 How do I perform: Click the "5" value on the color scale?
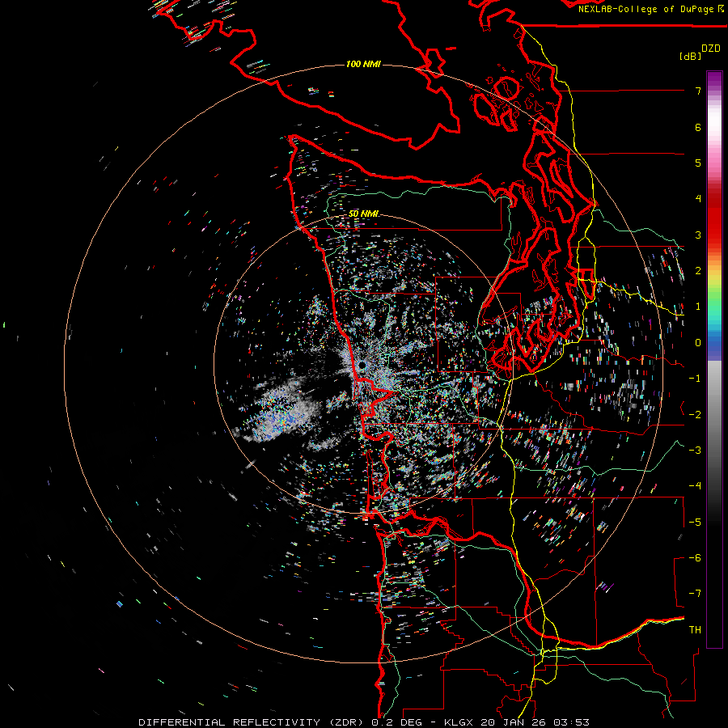tap(698, 163)
